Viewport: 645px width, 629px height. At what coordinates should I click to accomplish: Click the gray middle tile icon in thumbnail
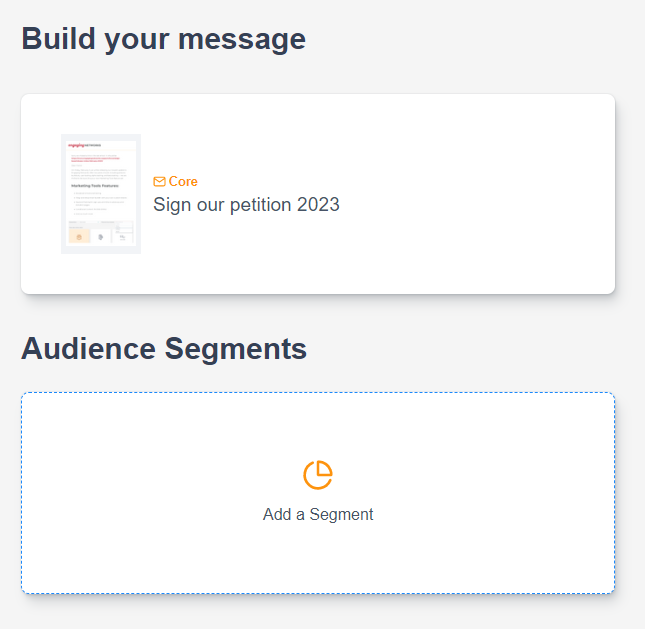coord(101,236)
